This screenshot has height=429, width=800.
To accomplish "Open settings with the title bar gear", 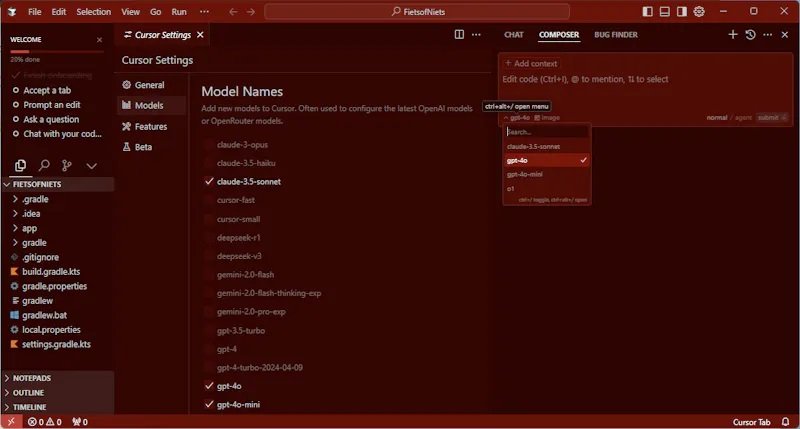I will click(x=699, y=11).
